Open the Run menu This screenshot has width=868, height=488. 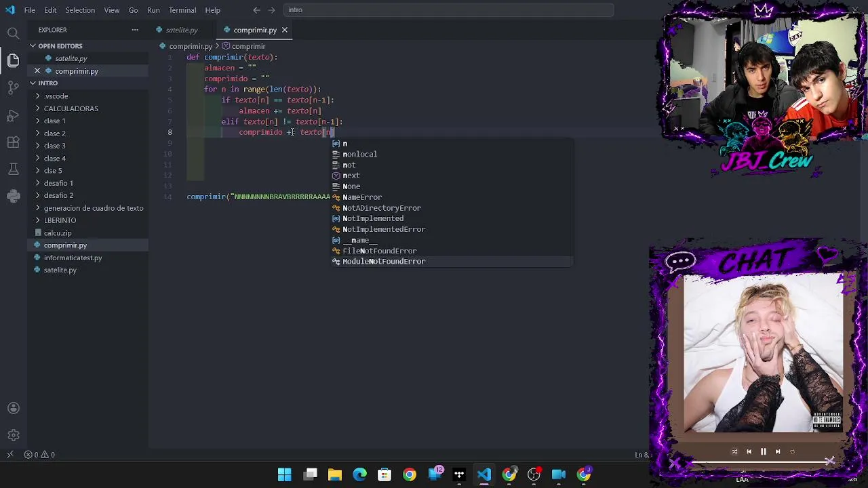[153, 10]
